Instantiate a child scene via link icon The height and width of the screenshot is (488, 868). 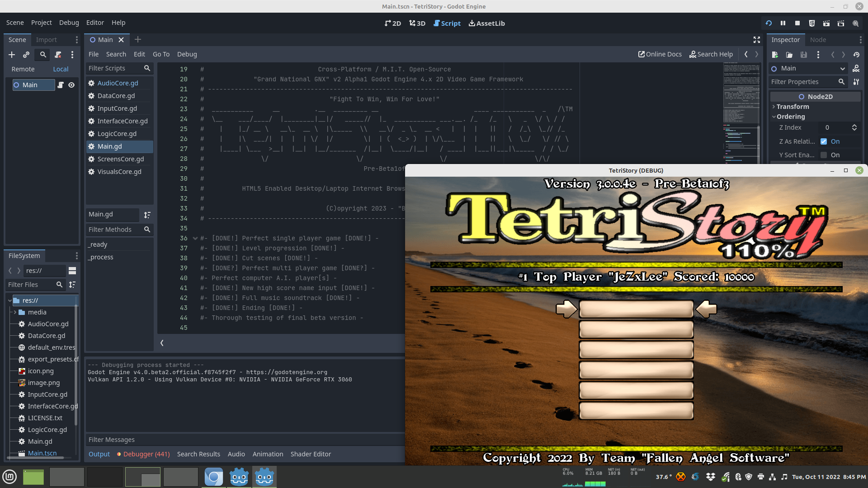[x=26, y=55]
